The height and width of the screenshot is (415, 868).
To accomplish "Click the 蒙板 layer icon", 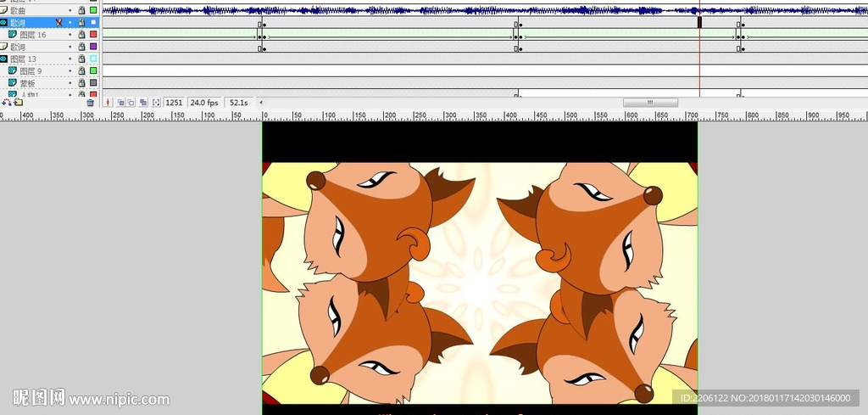I will (x=12, y=83).
